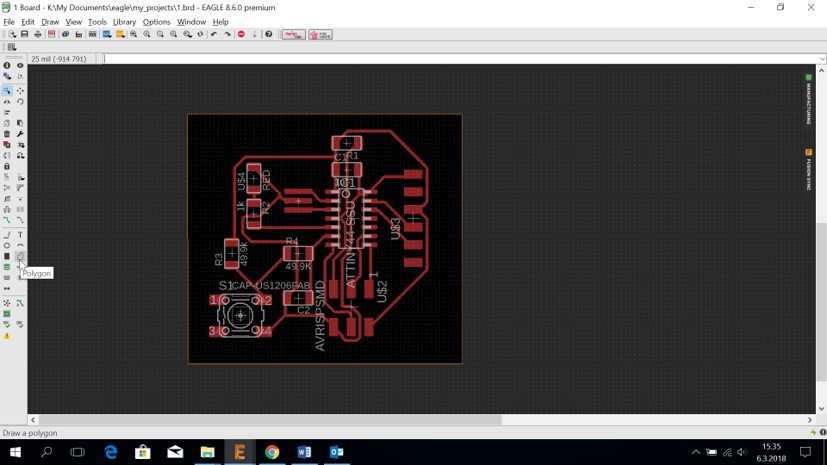This screenshot has height=465, width=827.
Task: Open the command history dropdown arrow
Action: pos(822,59)
